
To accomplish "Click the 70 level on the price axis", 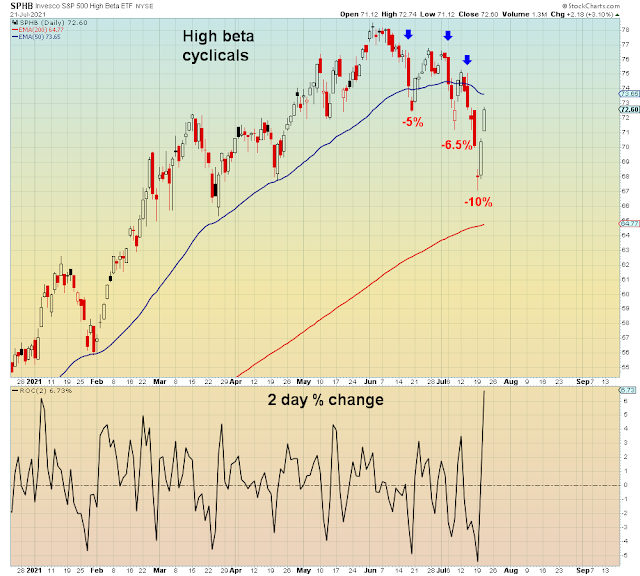I will (625, 147).
